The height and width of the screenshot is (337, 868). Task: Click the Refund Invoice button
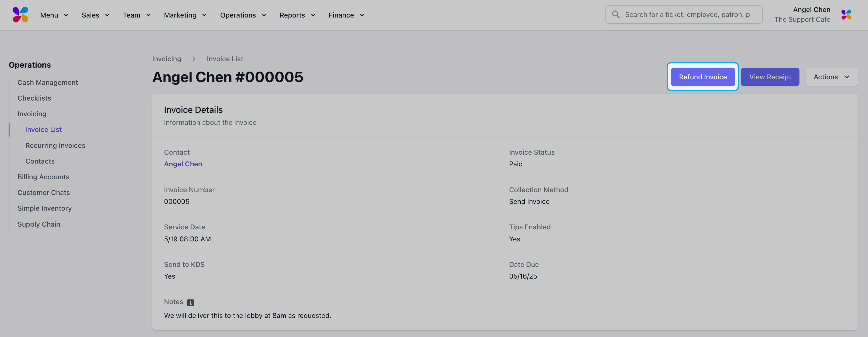[x=703, y=77]
